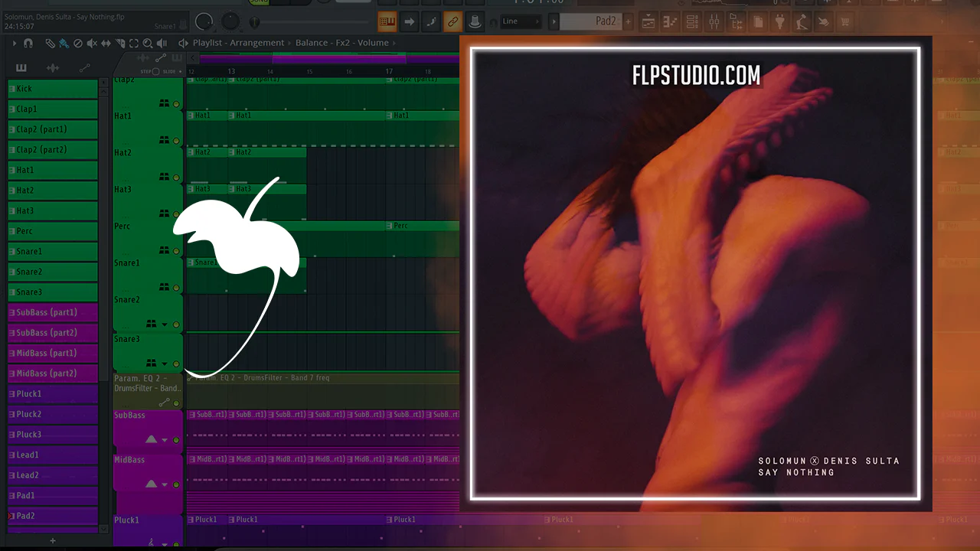The height and width of the screenshot is (551, 980).
Task: Mute the Snare2 track
Action: click(x=176, y=324)
